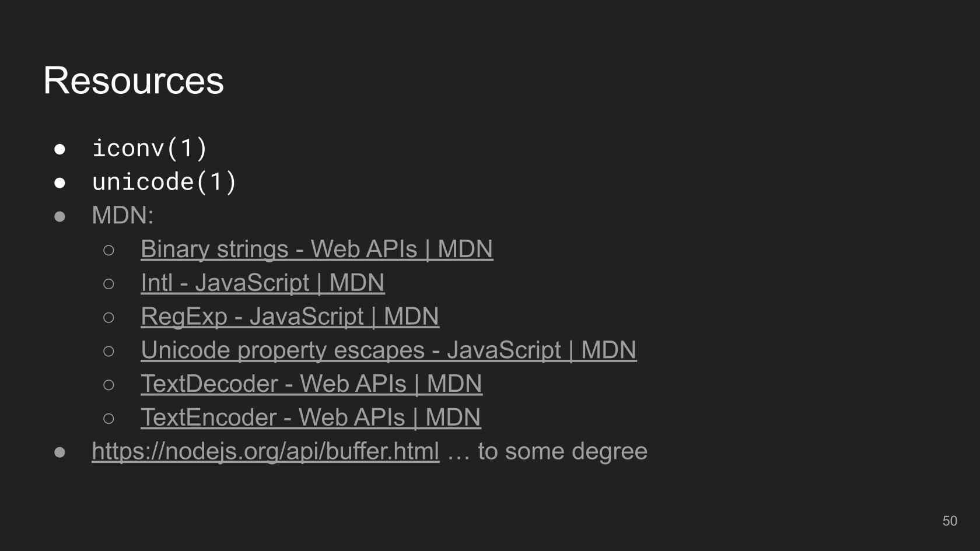Click the bullet dot beside nodejs.org link
This screenshot has height=551, width=980.
pos(60,452)
